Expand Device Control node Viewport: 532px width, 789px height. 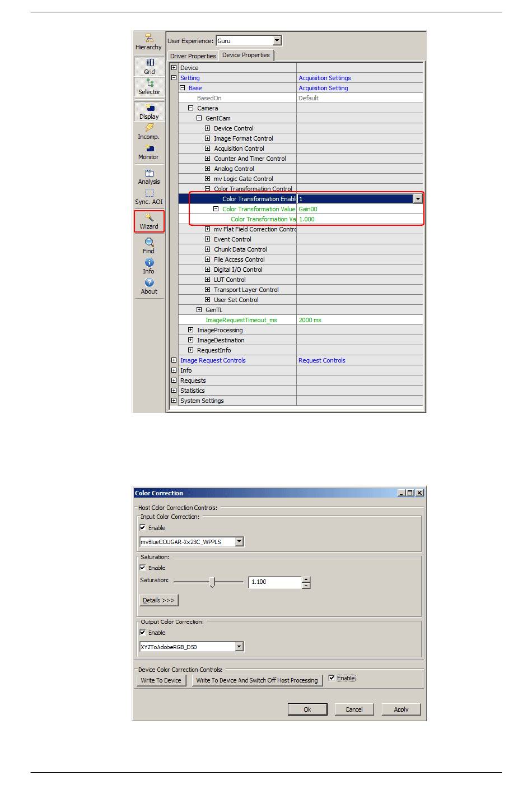(207, 128)
